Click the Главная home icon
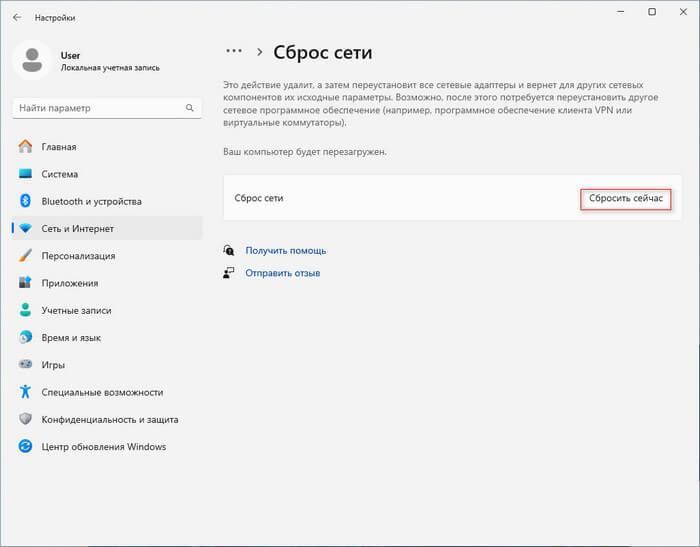Image resolution: width=700 pixels, height=547 pixels. pos(26,147)
